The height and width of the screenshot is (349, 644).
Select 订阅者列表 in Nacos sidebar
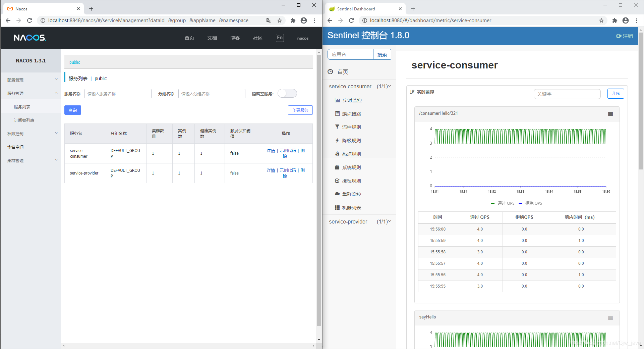tap(24, 120)
